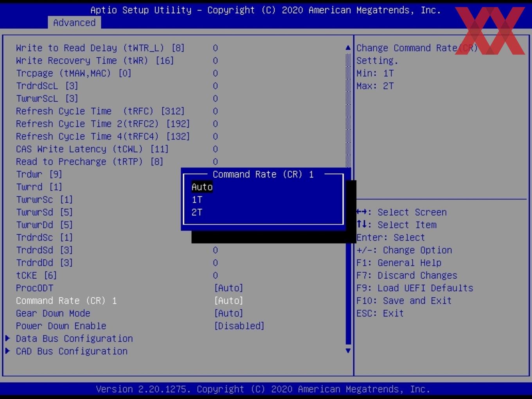
Task: Select Auto in Command Rate popup
Action: pos(202,187)
